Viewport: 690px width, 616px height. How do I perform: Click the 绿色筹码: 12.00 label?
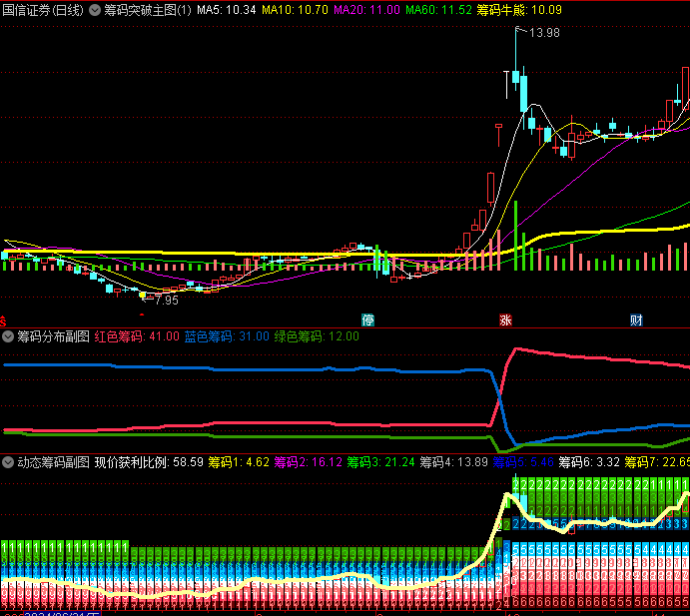click(317, 337)
